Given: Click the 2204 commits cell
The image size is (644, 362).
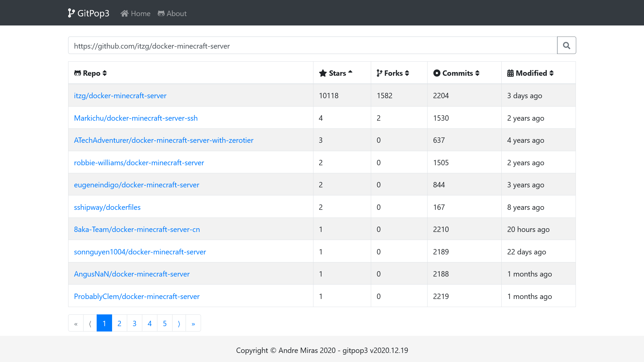Looking at the screenshot, I should point(464,96).
